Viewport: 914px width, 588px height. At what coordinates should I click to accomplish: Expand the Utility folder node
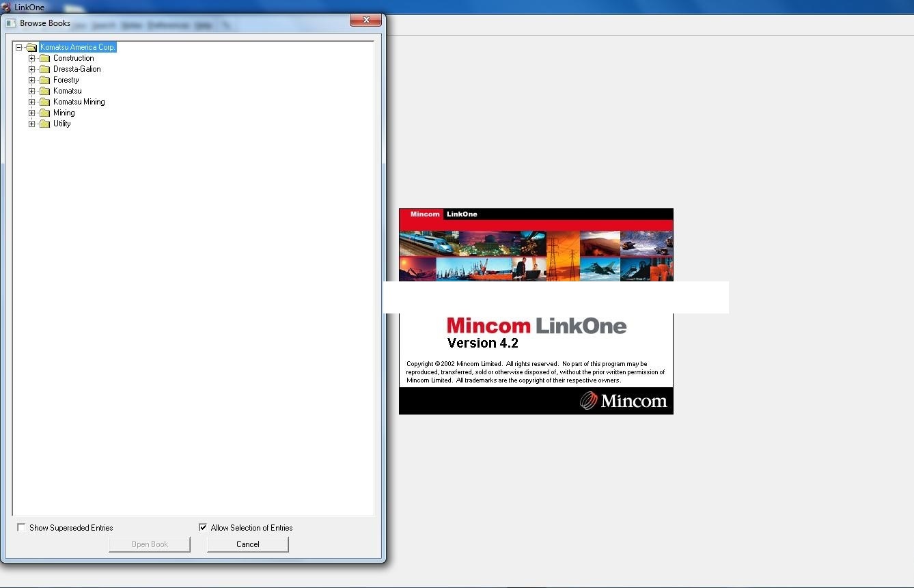pyautogui.click(x=31, y=124)
